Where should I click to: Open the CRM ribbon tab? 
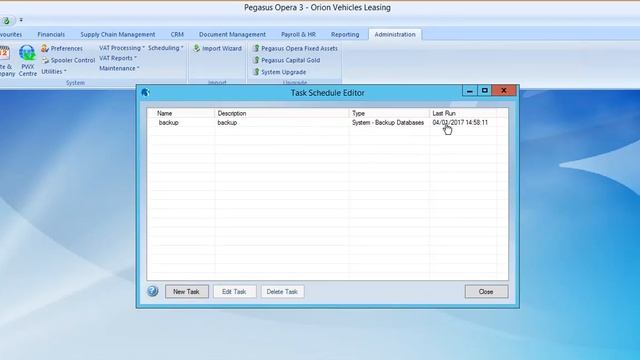tap(177, 35)
